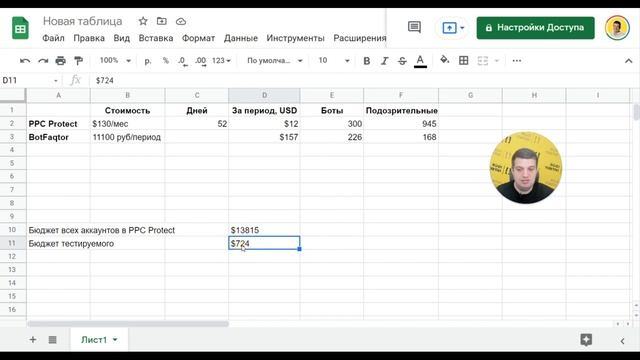640x360 pixels.
Task: Redo the last action
Action: (x=43, y=61)
